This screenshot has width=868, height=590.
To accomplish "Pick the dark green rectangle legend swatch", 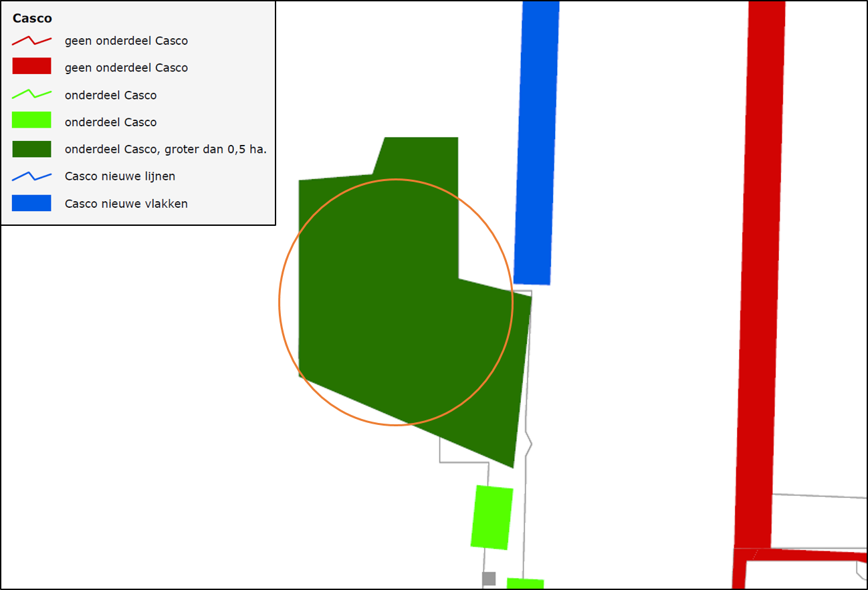I will (31, 148).
